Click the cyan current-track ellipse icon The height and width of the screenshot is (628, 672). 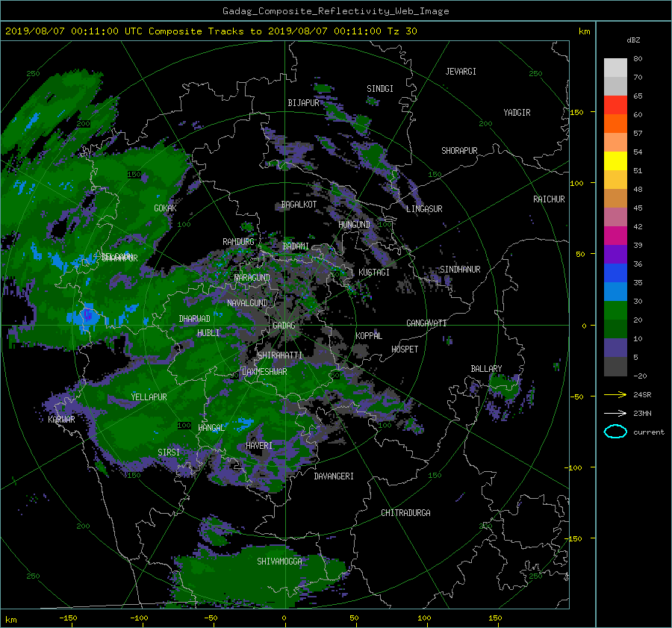pos(615,432)
